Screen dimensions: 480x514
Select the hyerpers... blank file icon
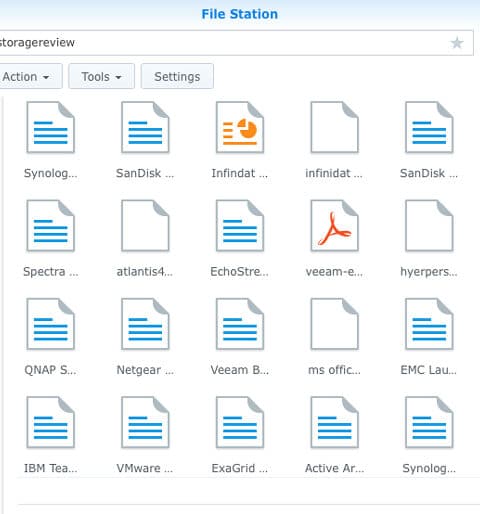pyautogui.click(x=429, y=226)
